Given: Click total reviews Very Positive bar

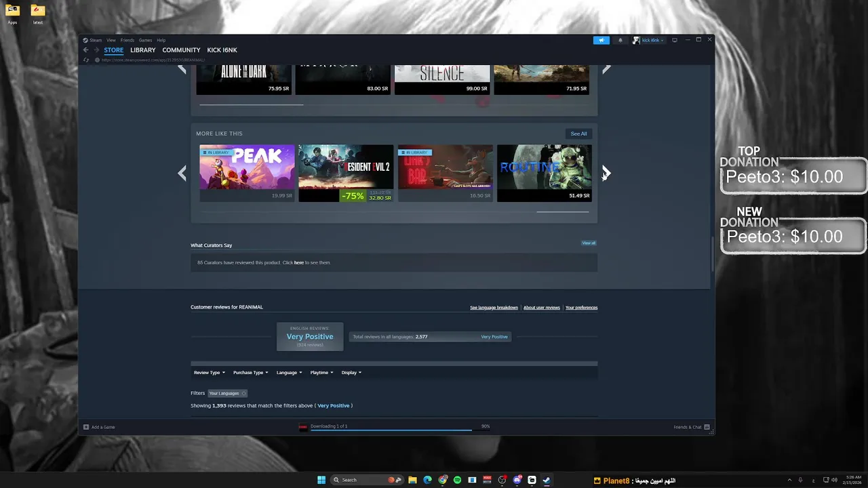Looking at the screenshot, I should [430, 337].
